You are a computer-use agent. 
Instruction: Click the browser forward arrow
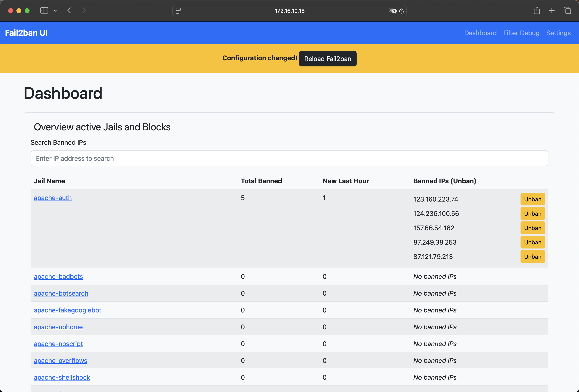pyautogui.click(x=84, y=10)
